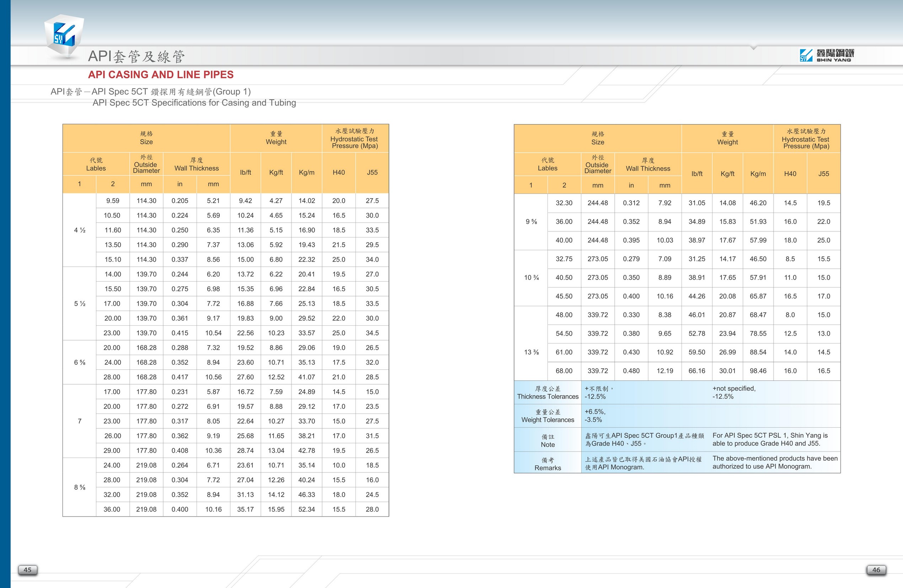
Task: Select the 4 ½ size label cell
Action: [x=79, y=230]
